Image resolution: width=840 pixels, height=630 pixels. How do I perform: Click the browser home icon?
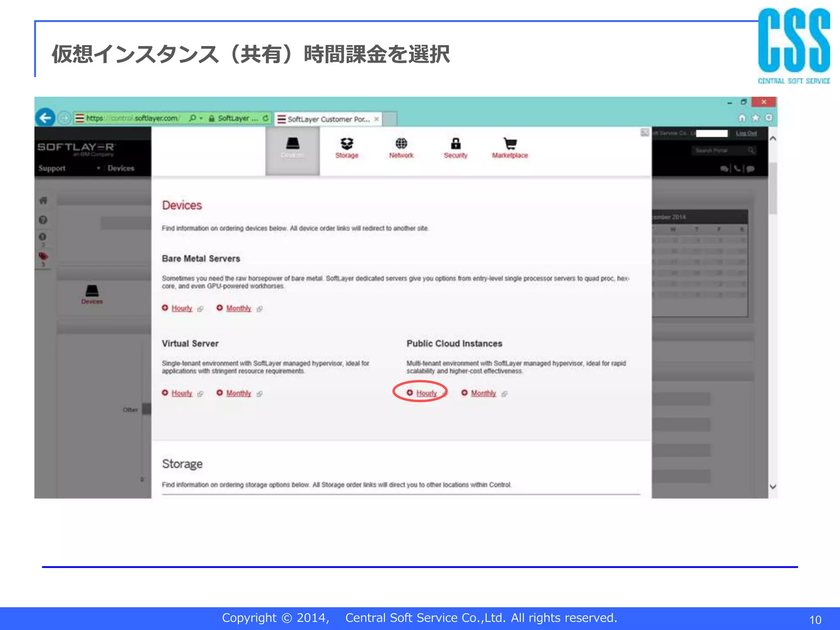tap(742, 118)
